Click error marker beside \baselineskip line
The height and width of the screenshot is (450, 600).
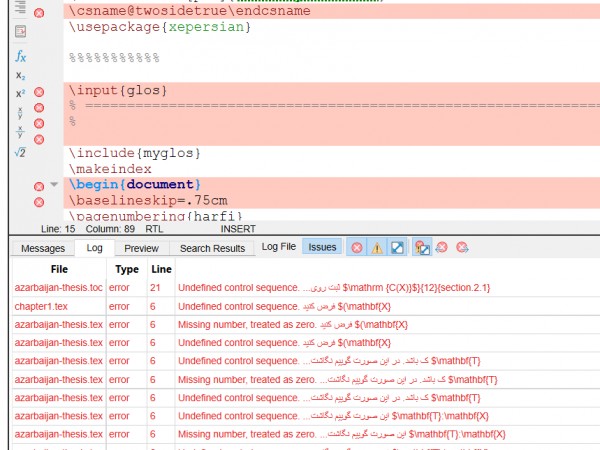pos(39,201)
